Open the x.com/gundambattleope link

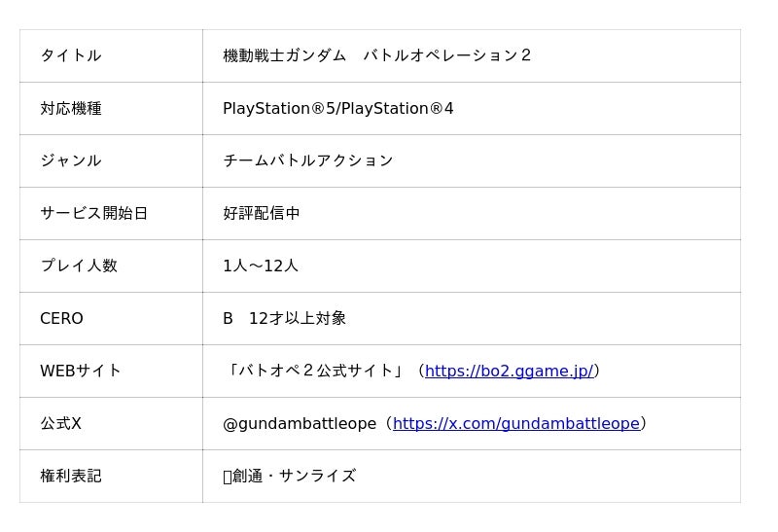point(515,424)
